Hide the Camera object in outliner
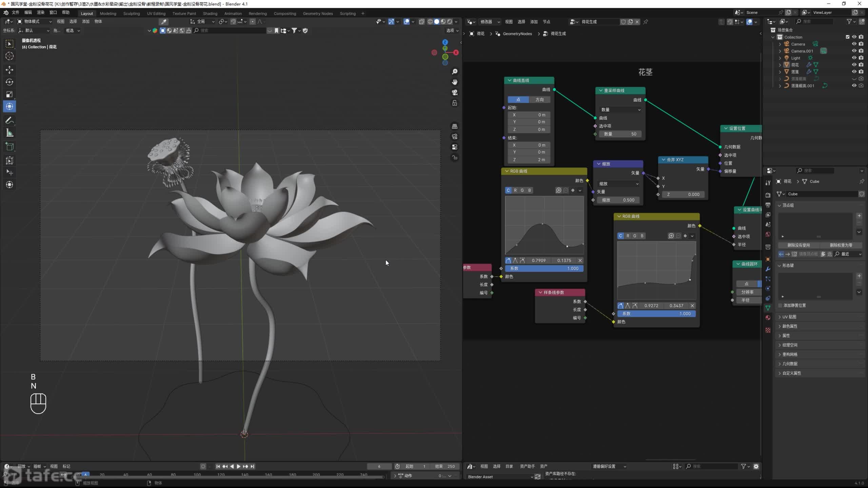 tap(854, 44)
